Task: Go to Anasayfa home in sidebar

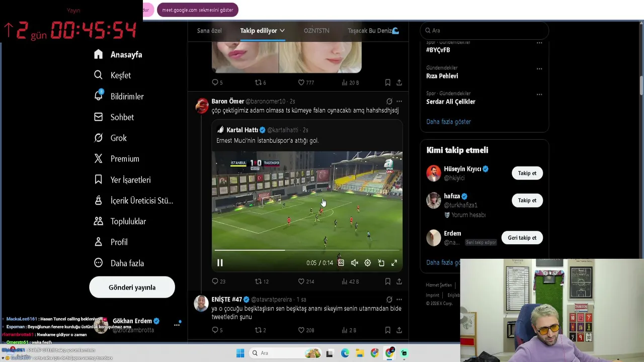Action: click(x=118, y=55)
